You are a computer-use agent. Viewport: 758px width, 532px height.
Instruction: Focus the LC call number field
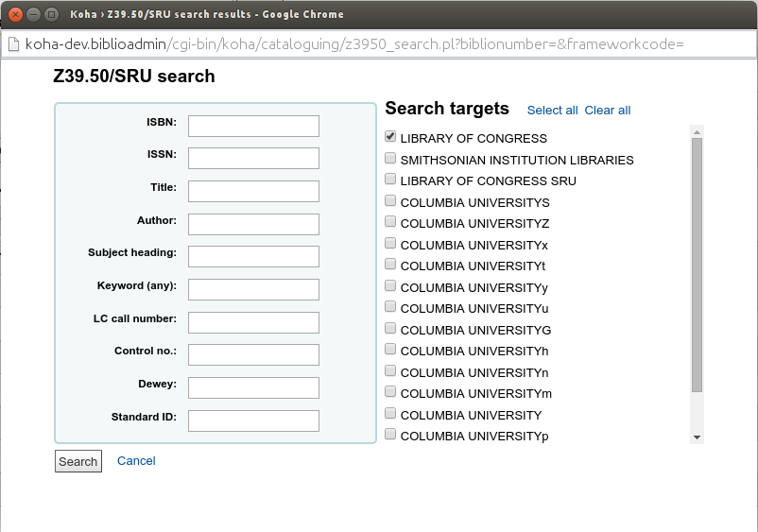[253, 322]
